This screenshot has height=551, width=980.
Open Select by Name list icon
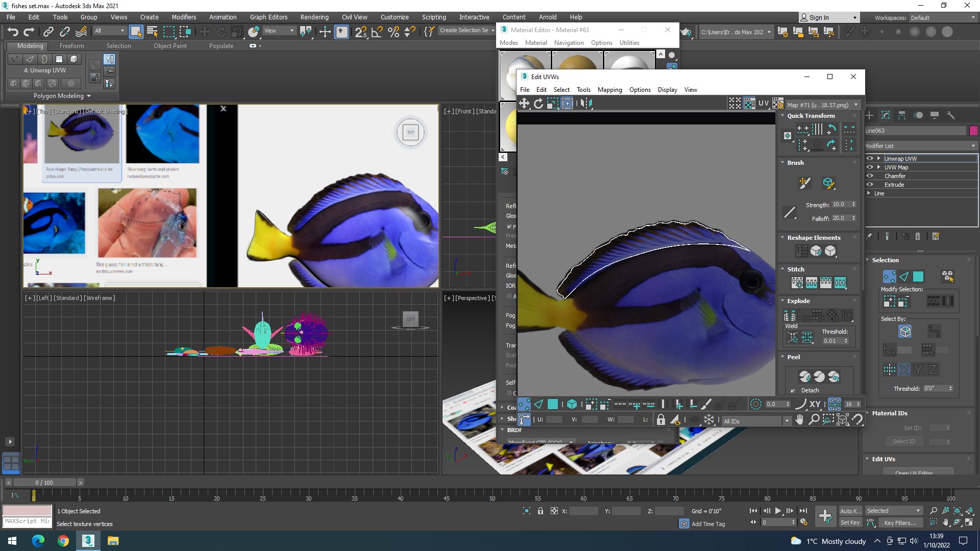point(152,32)
